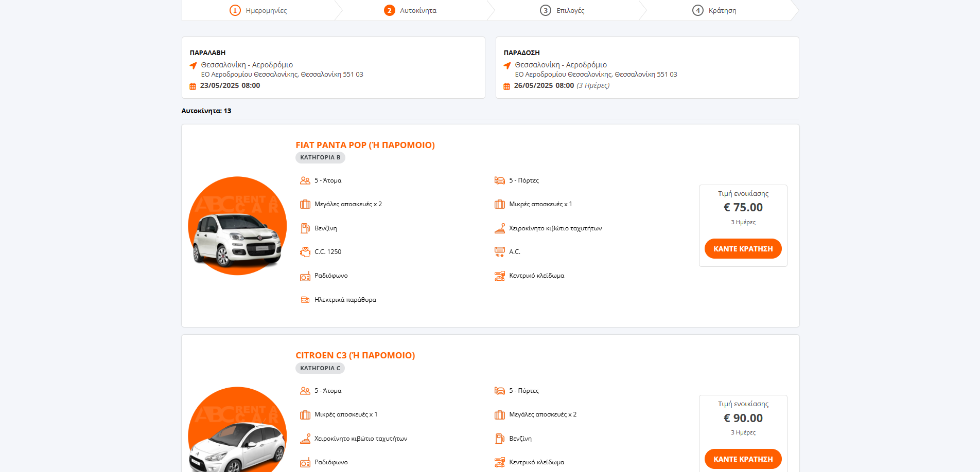This screenshot has width=980, height=472.
Task: Click calendar icon beside 23/05/2025 08:00
Action: (x=193, y=86)
